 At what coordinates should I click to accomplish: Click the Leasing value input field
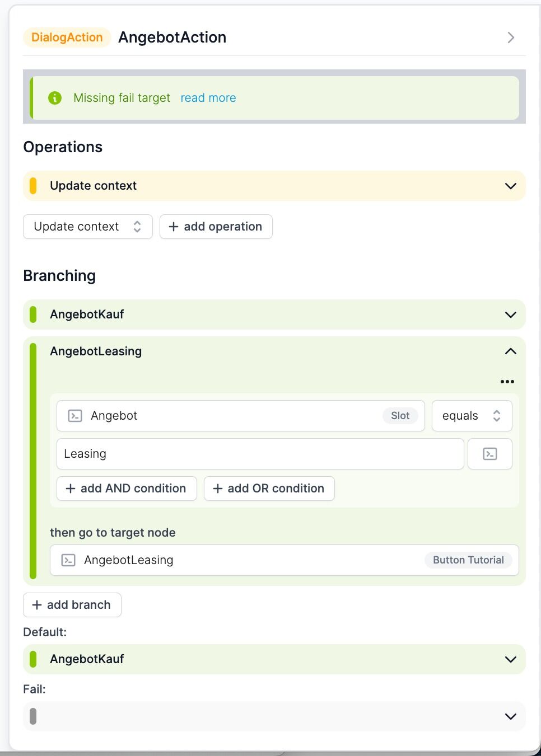pos(260,454)
